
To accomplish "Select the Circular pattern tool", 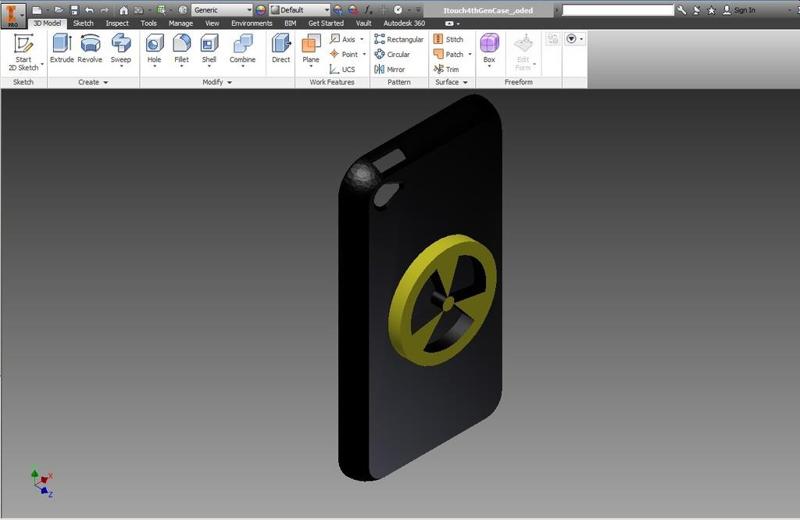I will 392,54.
